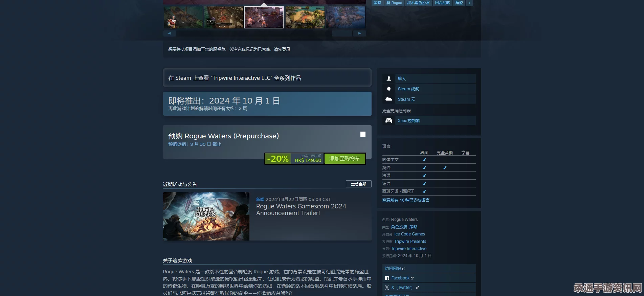This screenshot has width=644, height=296.
Task: Open the Rogue Waters Gamescom 2024 news image
Action: [x=206, y=217]
